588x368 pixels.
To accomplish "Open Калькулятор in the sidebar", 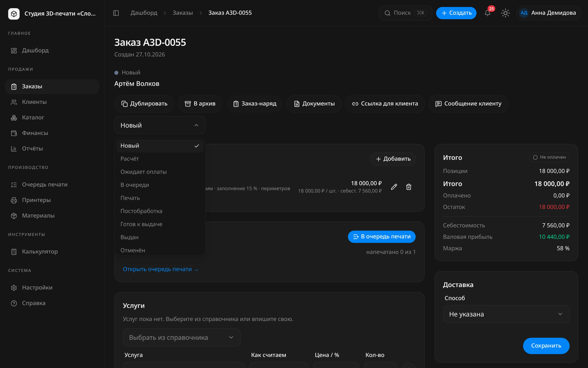I will pos(52,252).
